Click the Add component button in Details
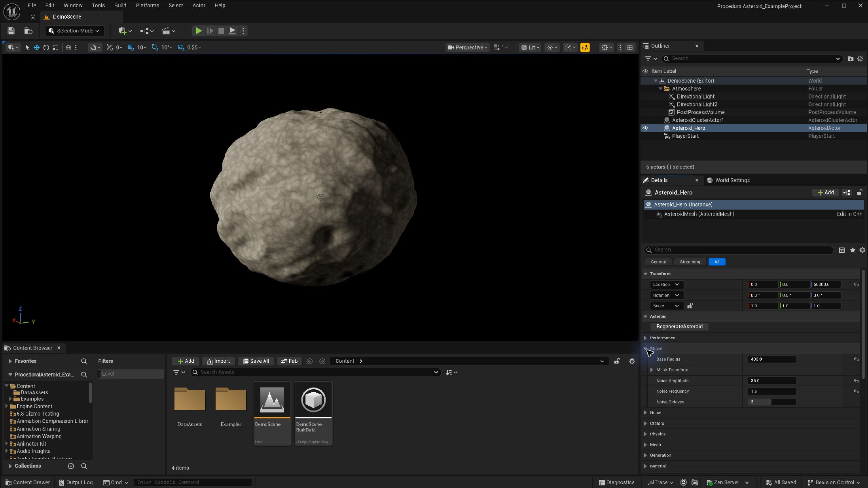This screenshot has height=488, width=868. point(826,193)
